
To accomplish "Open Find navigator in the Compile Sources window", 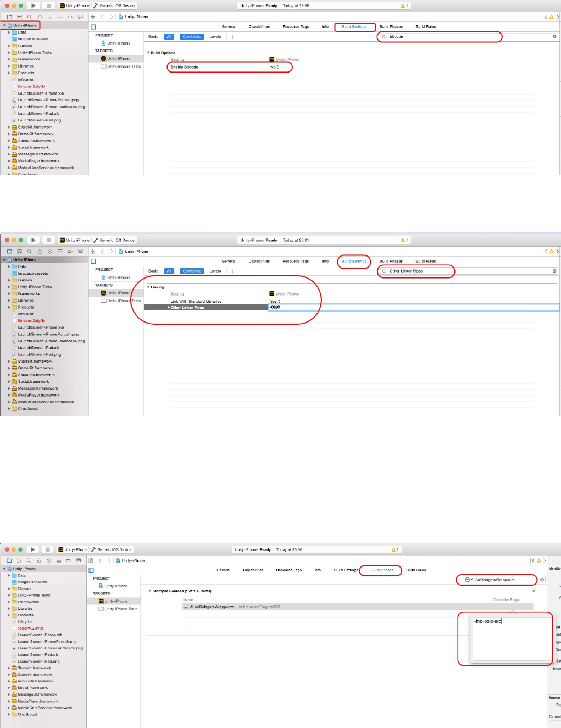I will tap(29, 560).
